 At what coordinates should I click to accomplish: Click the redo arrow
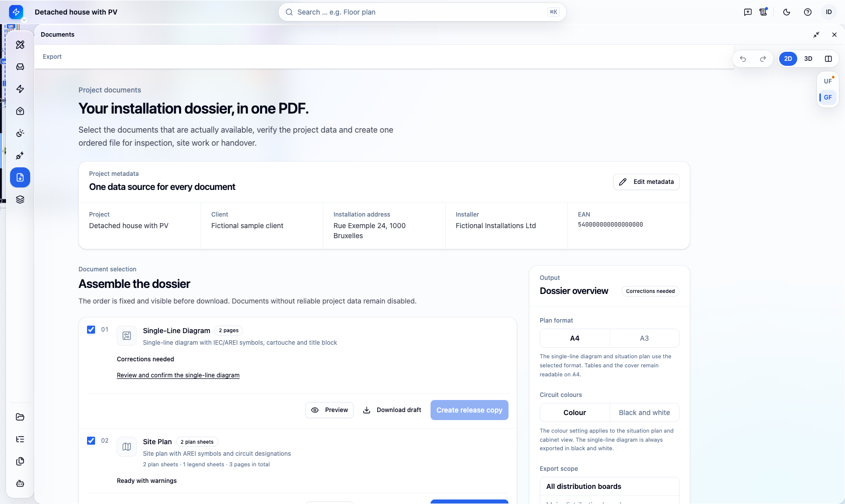coord(763,59)
